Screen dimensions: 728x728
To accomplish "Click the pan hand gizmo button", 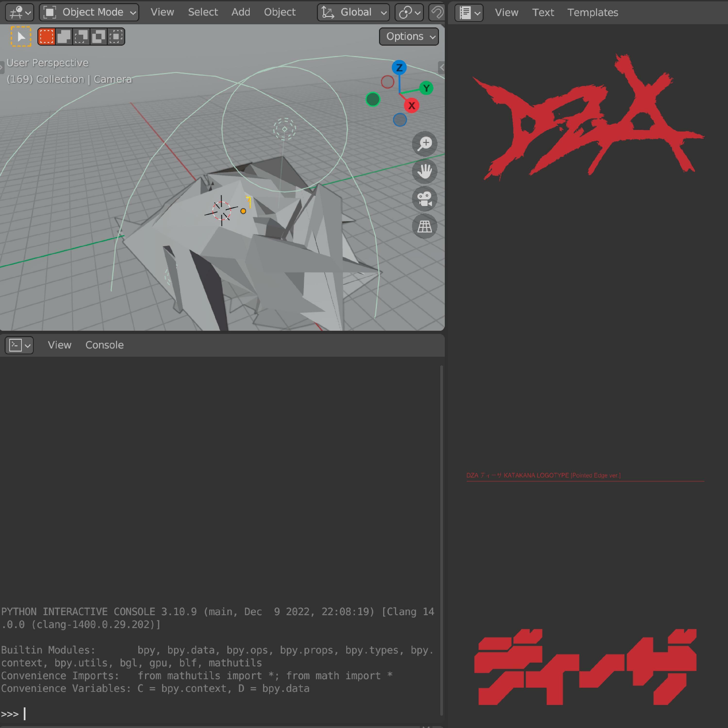I will click(x=424, y=171).
